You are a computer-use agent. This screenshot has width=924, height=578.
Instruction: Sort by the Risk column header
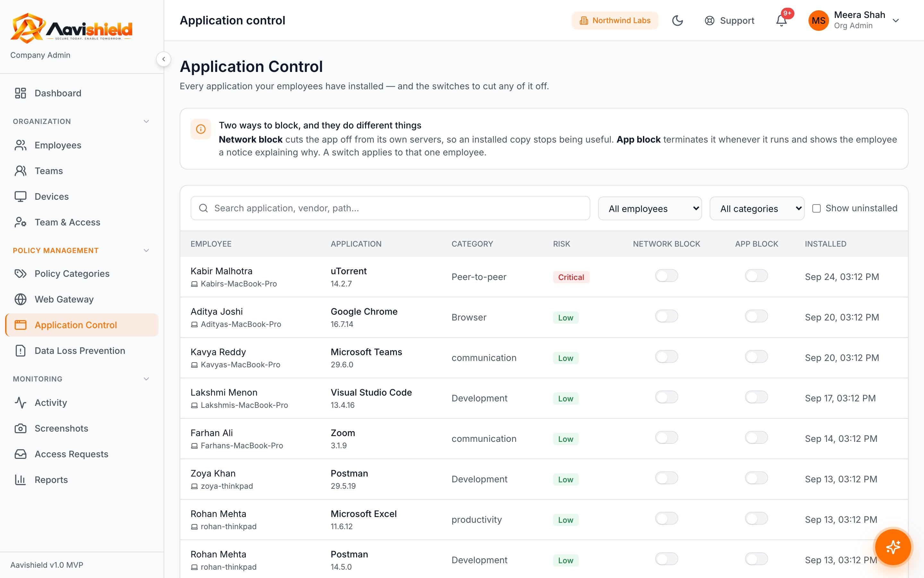coord(561,244)
